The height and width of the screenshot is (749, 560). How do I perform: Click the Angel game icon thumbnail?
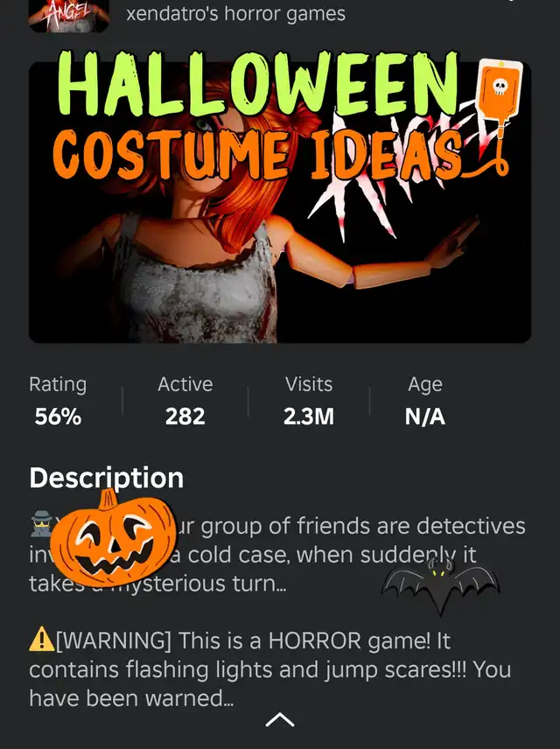point(69,16)
